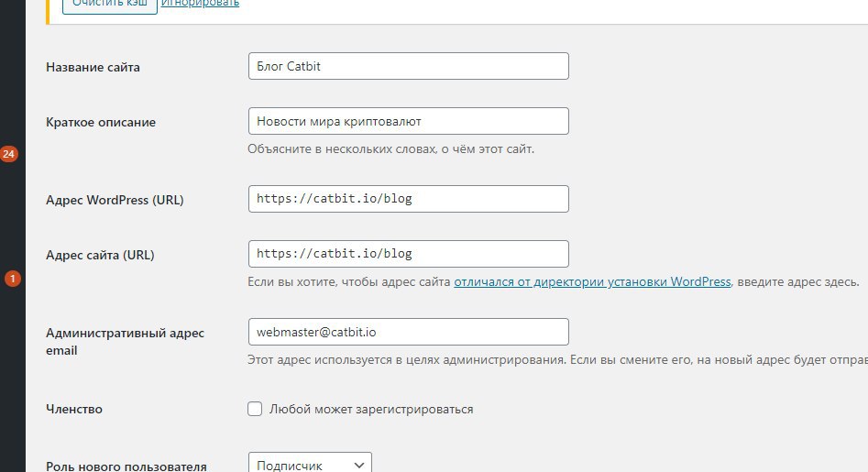Focus the site title field with Блог Catbit
Viewport: 868px width, 472px height.
[408, 67]
